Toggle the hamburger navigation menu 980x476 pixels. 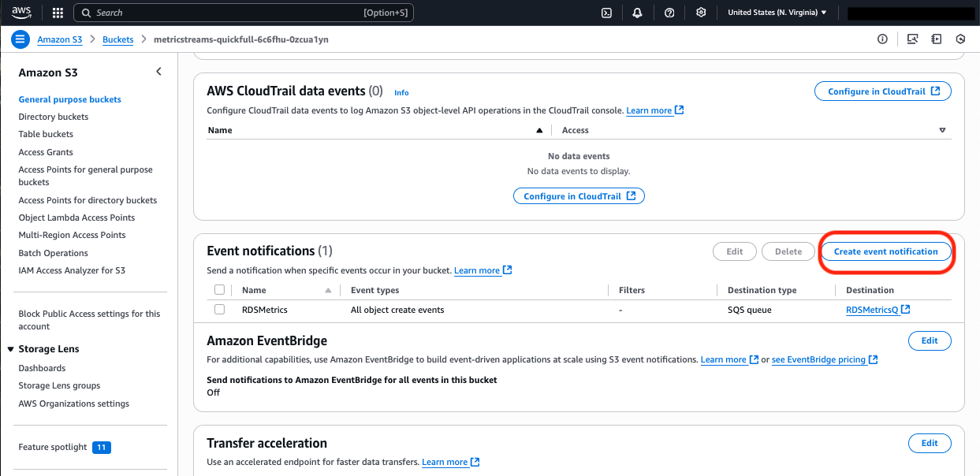click(20, 39)
